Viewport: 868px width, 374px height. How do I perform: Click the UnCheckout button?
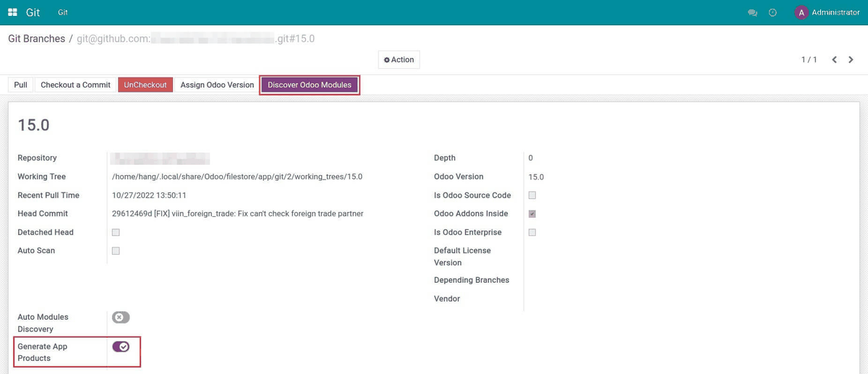pyautogui.click(x=145, y=85)
